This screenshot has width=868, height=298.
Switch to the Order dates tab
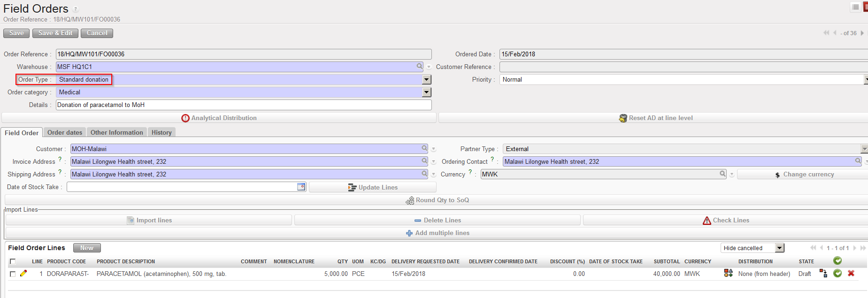click(x=65, y=133)
